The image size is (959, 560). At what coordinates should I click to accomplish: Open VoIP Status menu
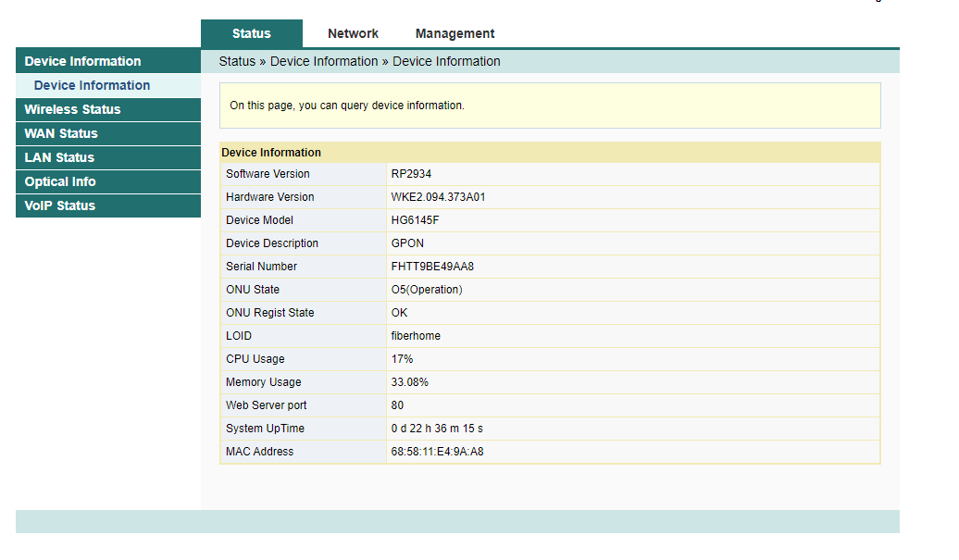click(x=108, y=205)
